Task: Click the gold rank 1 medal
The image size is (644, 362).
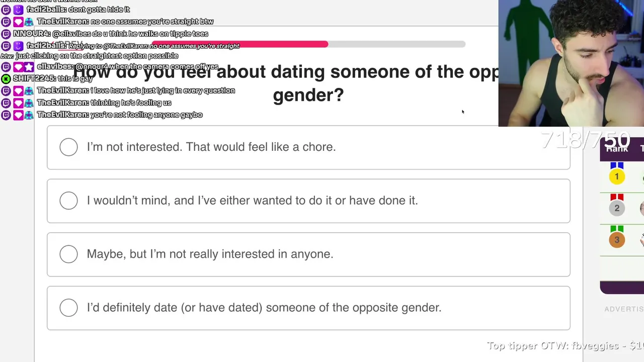Action: [x=616, y=176]
